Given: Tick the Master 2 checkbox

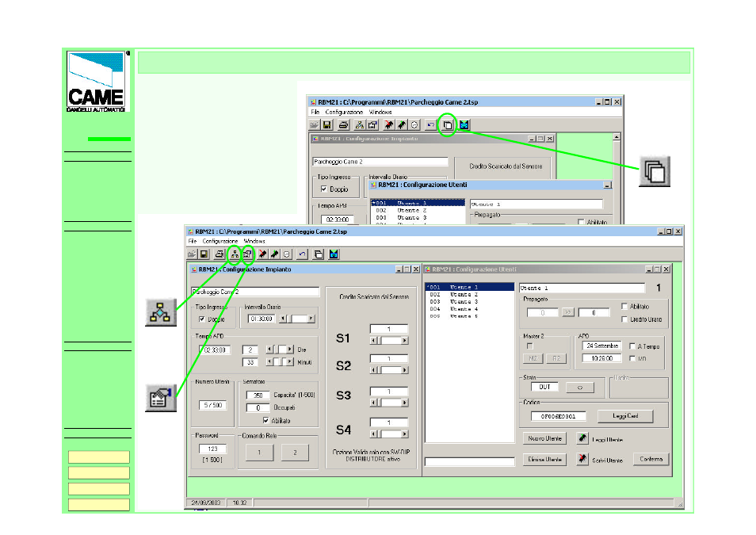Looking at the screenshot, I should 530,346.
